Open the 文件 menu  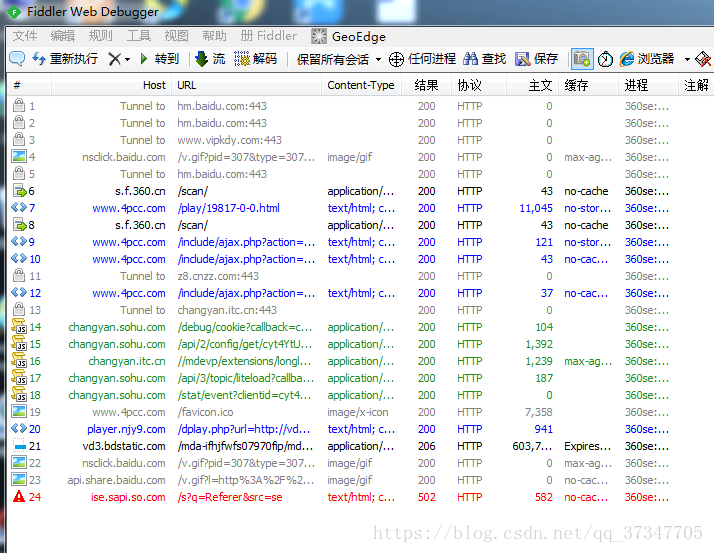(25, 36)
